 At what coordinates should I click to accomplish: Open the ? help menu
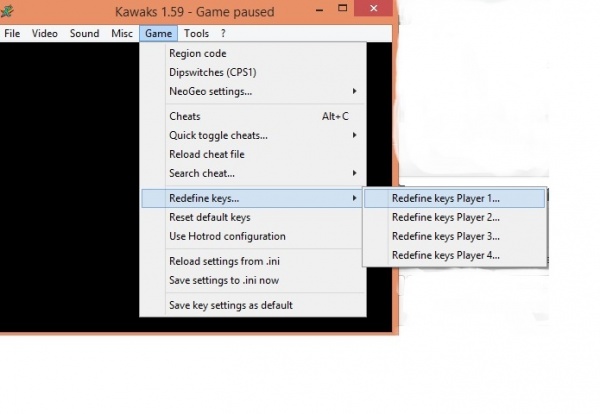223,34
